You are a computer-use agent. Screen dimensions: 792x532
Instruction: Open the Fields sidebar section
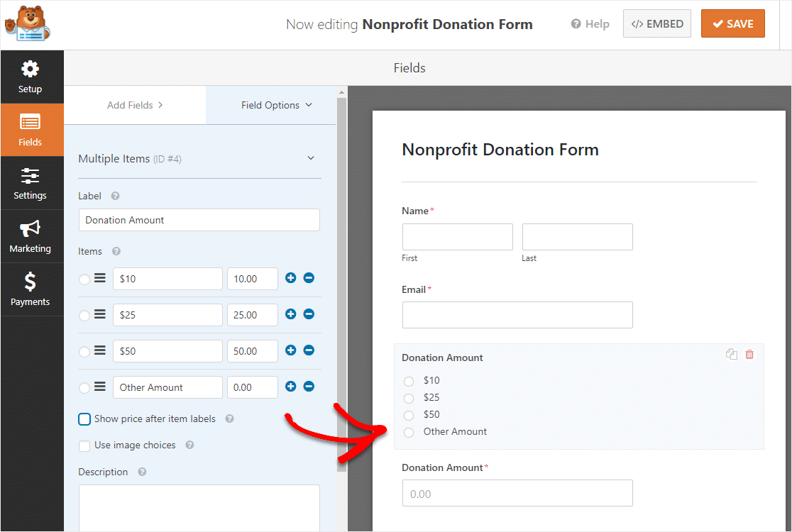tap(31, 130)
